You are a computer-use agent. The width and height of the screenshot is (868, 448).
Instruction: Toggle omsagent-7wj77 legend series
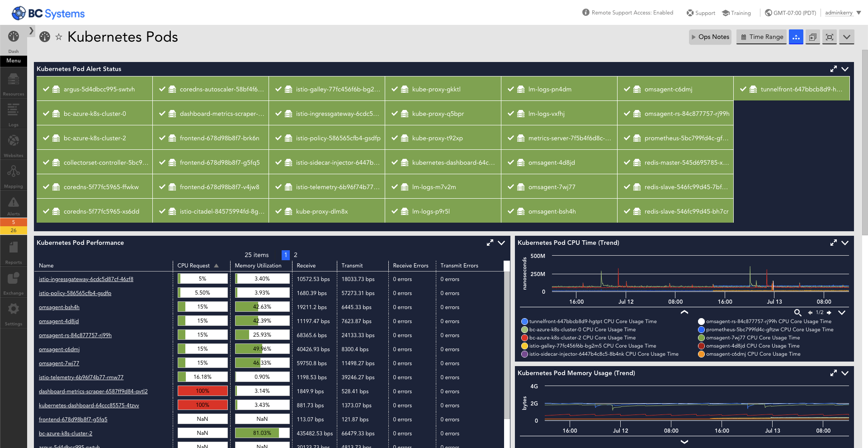(x=749, y=338)
